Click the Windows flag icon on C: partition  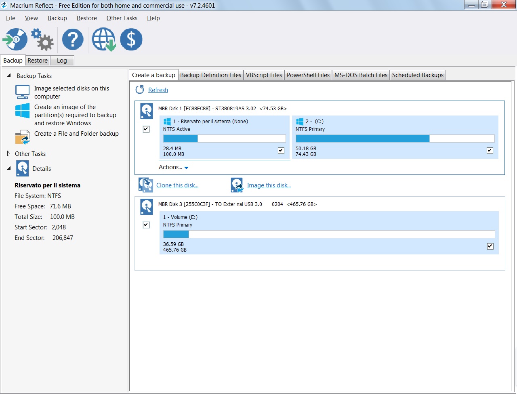[x=300, y=122]
